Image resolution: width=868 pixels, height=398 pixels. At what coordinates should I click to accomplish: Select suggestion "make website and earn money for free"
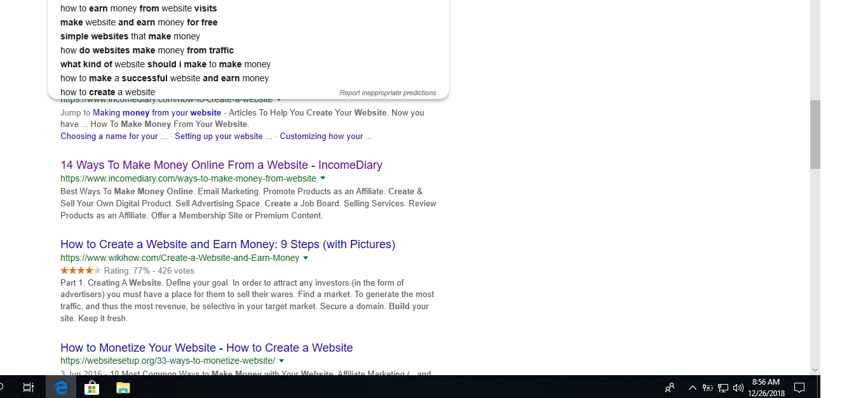248,22
